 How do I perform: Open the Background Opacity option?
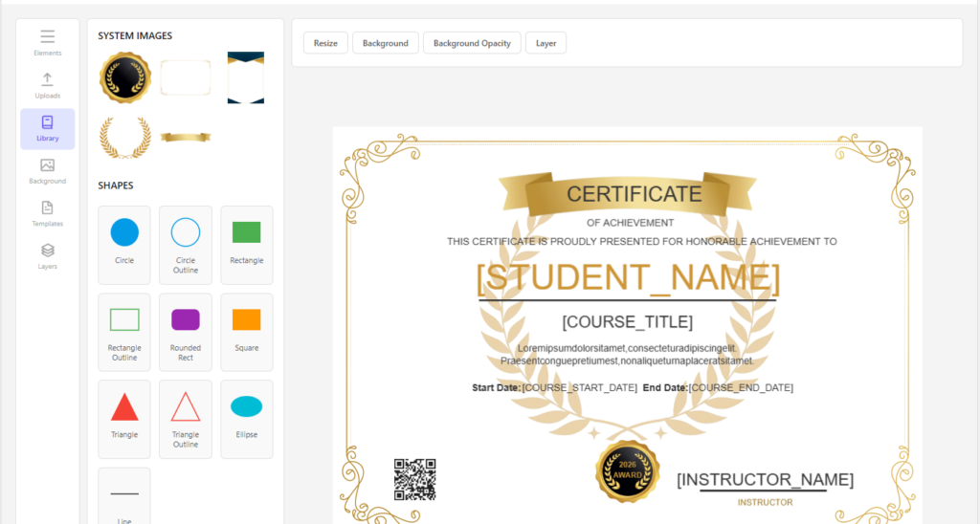tap(471, 43)
